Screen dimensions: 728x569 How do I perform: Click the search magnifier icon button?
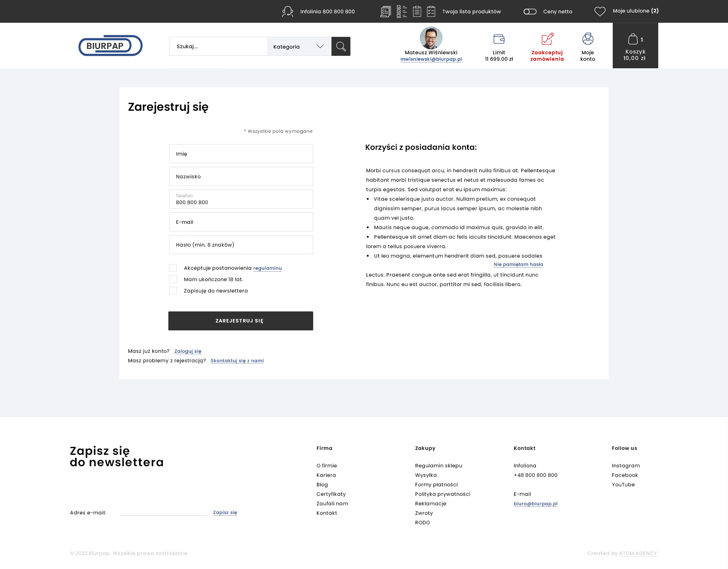click(340, 46)
